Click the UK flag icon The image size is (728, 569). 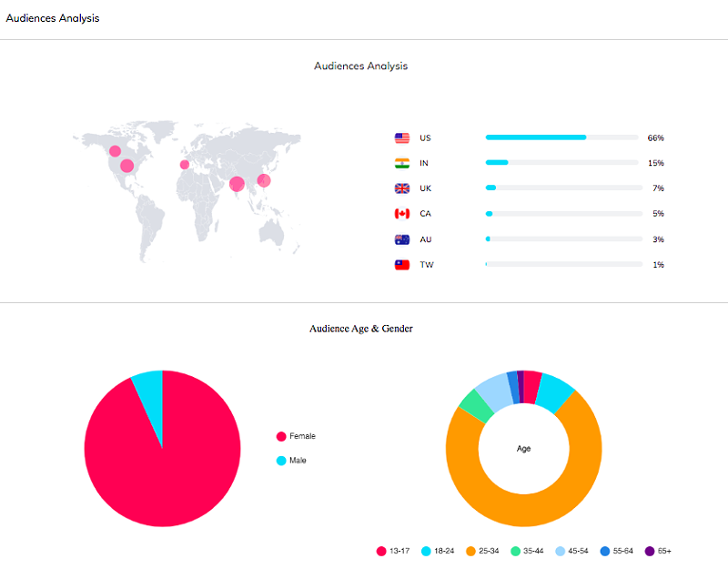click(402, 188)
